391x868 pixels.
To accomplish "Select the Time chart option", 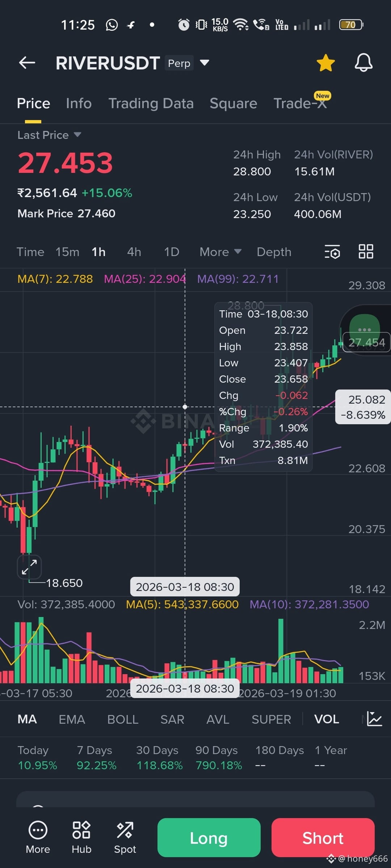I will click(30, 252).
